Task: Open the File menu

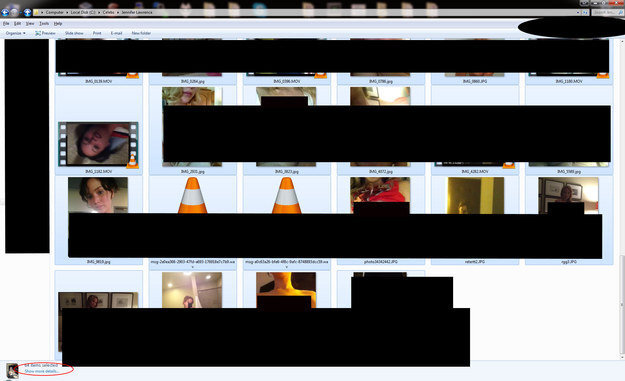Action: coord(6,24)
